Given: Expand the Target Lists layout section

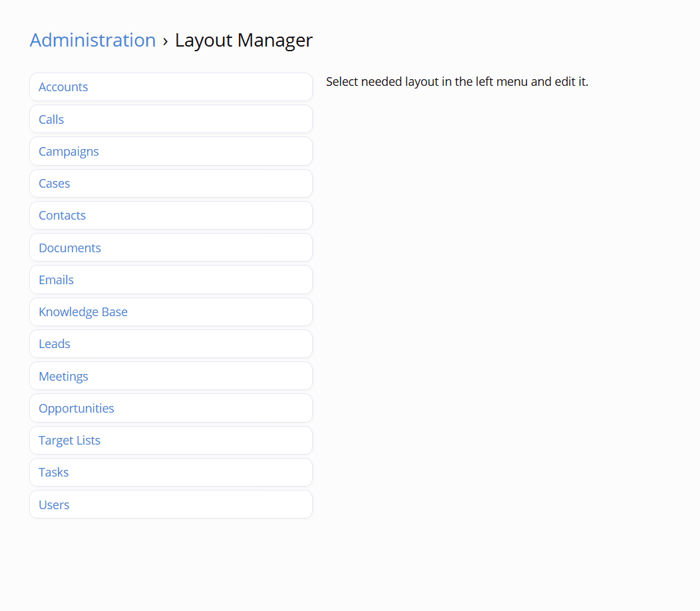Looking at the screenshot, I should pyautogui.click(x=69, y=441).
